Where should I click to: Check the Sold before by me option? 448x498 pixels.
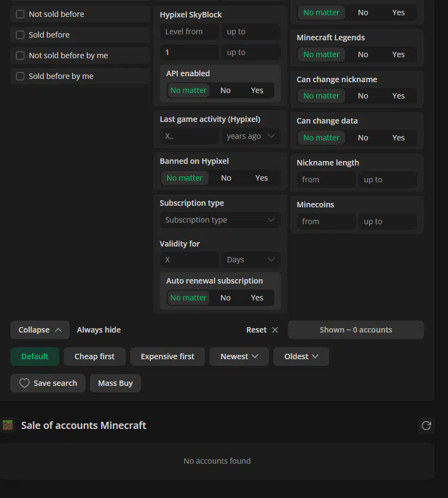20,76
